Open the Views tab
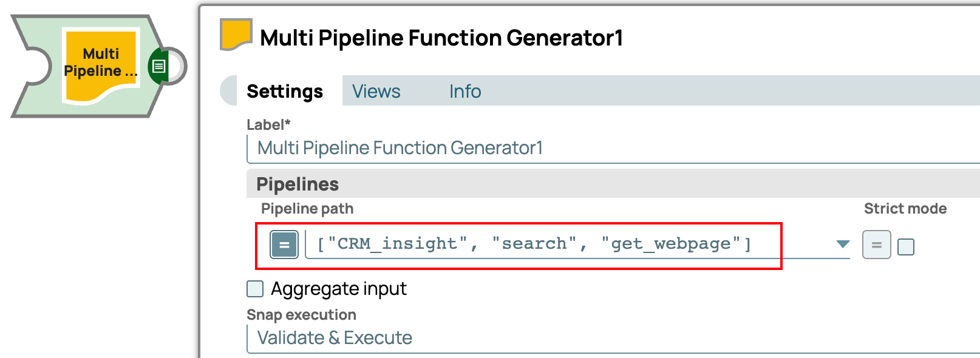Viewport: 980px width, 358px height. point(376,92)
